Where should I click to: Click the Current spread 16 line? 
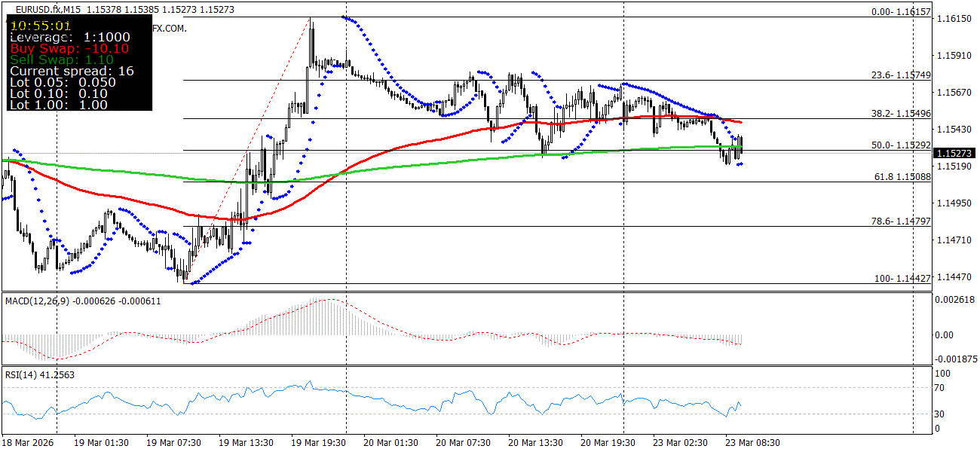click(72, 71)
